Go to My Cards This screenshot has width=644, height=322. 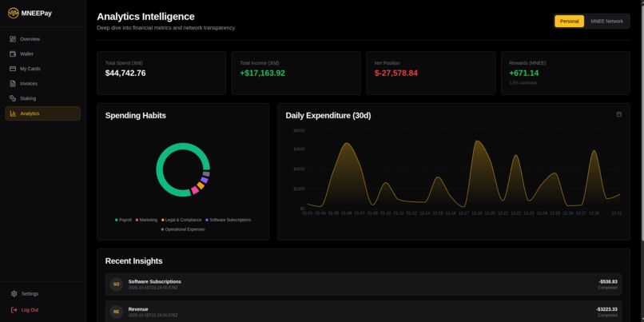click(x=42, y=69)
